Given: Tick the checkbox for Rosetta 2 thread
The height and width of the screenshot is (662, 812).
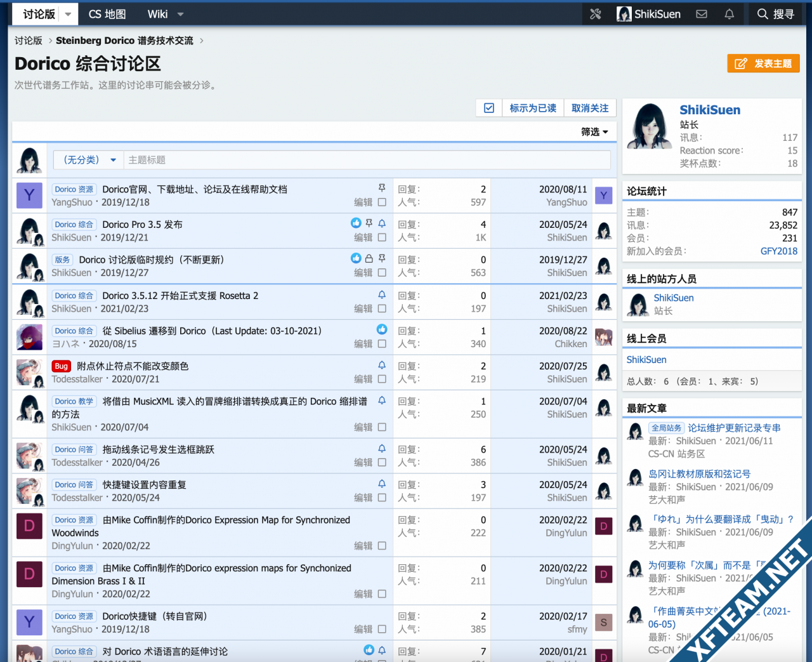Looking at the screenshot, I should pos(382,308).
